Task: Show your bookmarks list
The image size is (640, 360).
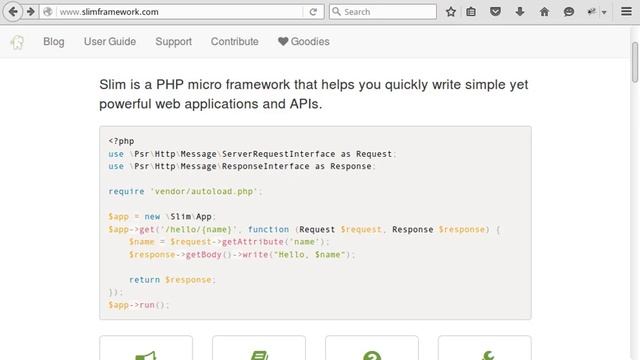Action: click(471, 12)
